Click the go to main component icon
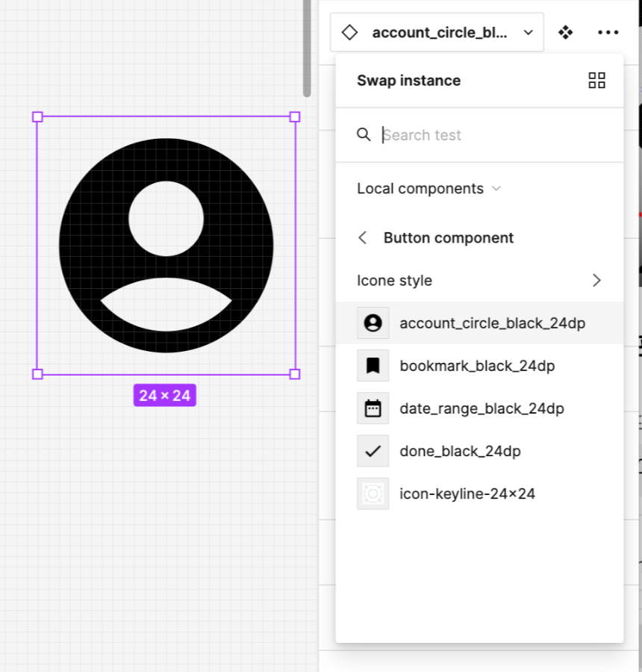 click(x=565, y=33)
